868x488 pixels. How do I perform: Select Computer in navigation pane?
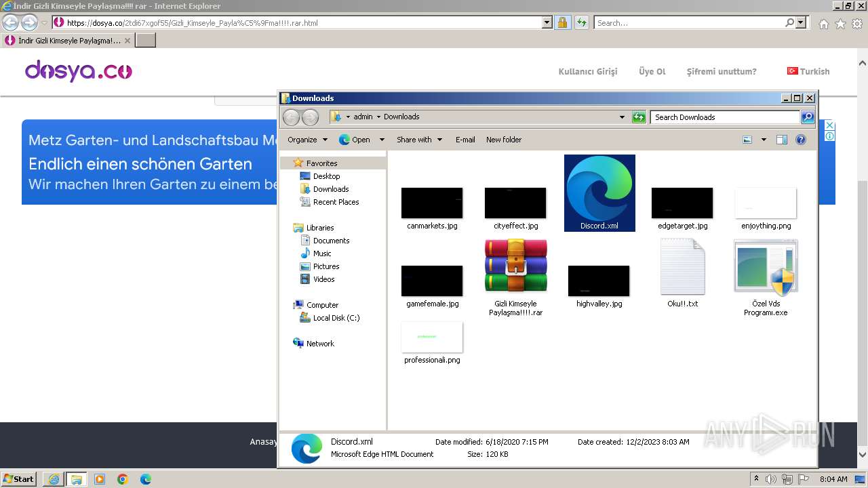point(322,305)
